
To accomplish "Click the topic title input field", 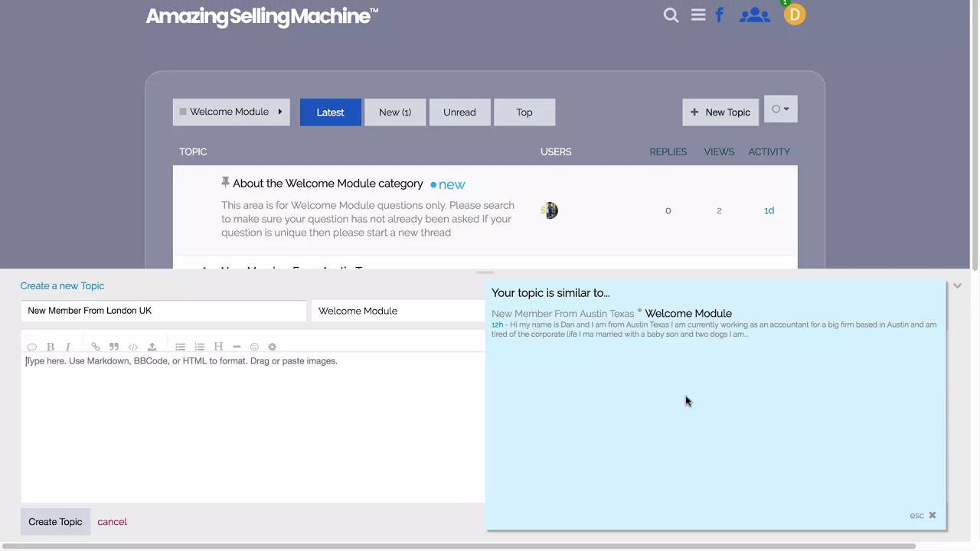I will click(x=163, y=311).
